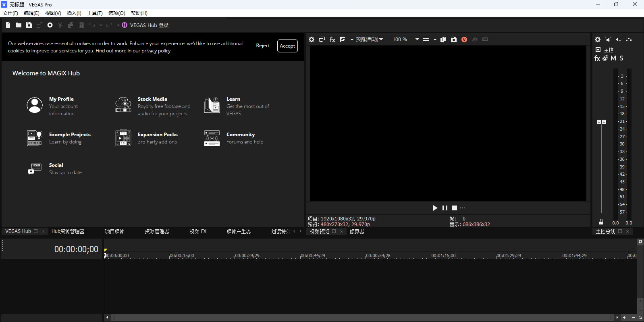Open project properties gear in main toolbar
The image size is (644, 322).
50,25
